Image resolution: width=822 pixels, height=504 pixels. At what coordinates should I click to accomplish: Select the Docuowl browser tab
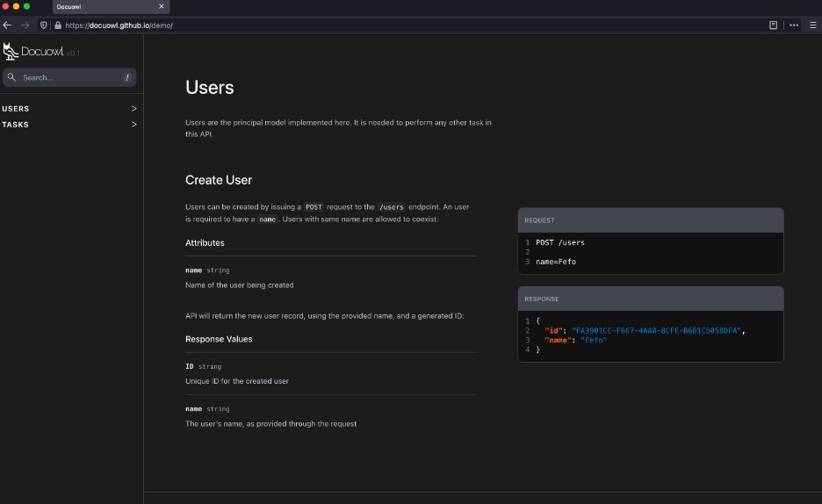111,7
